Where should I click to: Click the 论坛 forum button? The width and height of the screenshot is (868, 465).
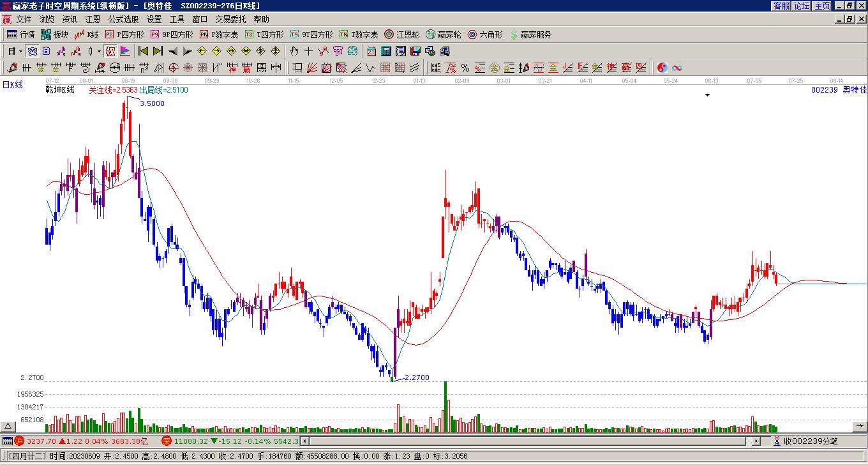point(802,6)
